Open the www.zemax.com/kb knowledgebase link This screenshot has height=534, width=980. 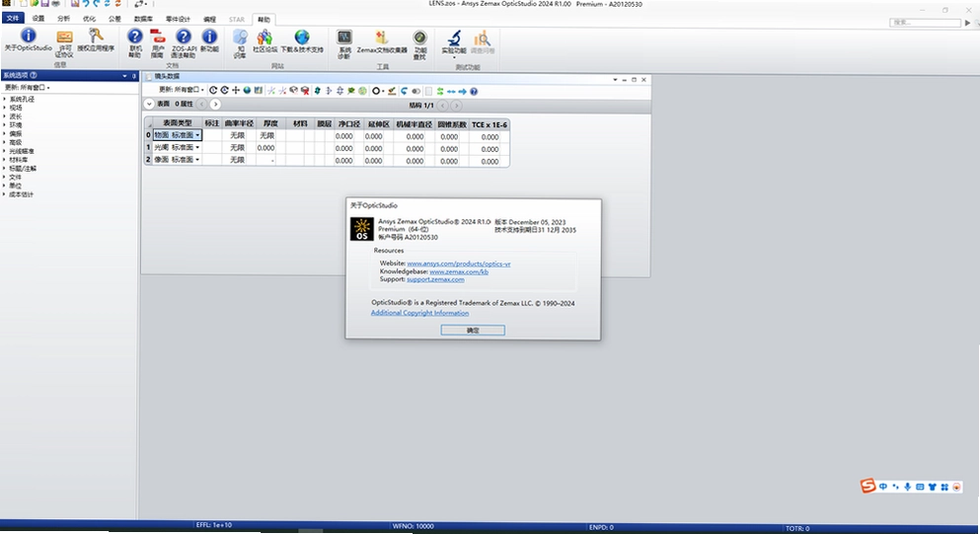tap(459, 272)
